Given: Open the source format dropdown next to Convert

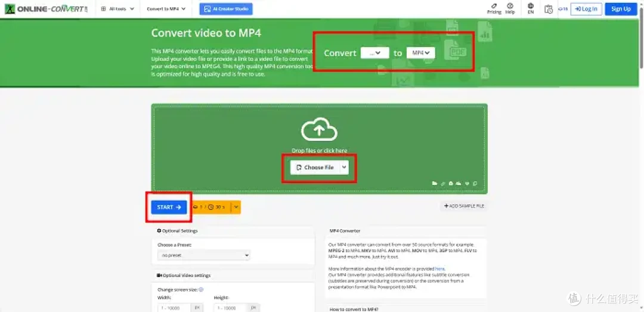Looking at the screenshot, I should point(374,53).
